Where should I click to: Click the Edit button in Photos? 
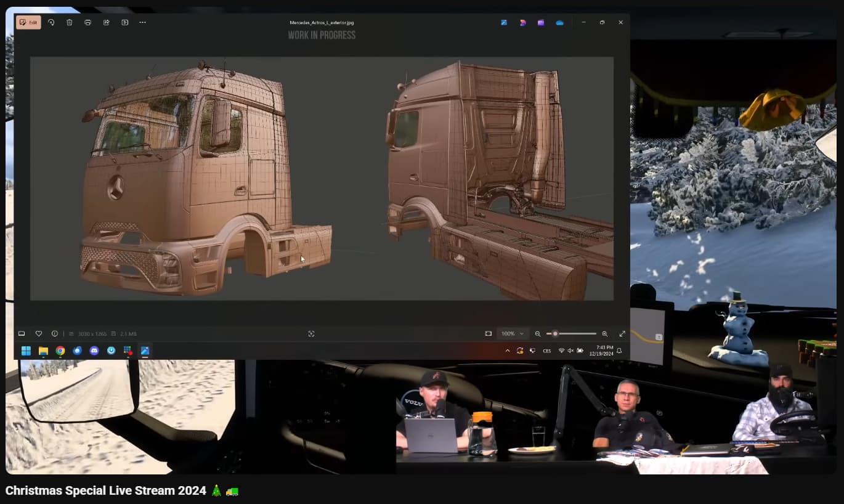pos(28,22)
